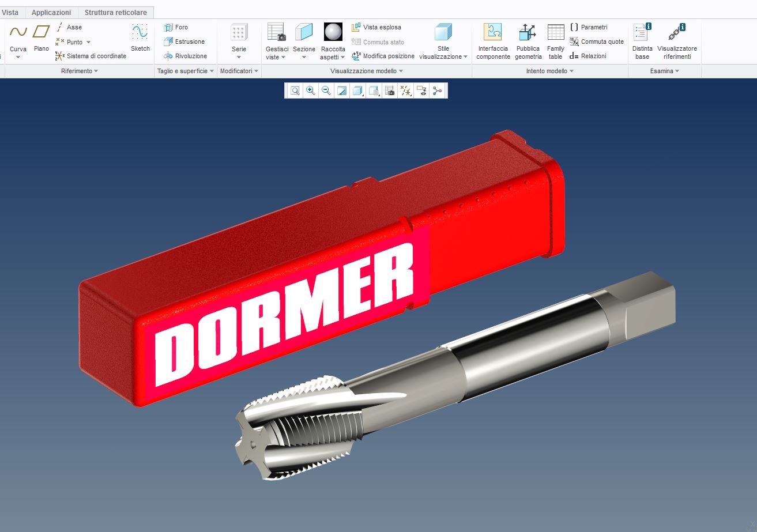The image size is (757, 532).
Task: Expand the Sezione dropdown arrow
Action: [x=304, y=56]
